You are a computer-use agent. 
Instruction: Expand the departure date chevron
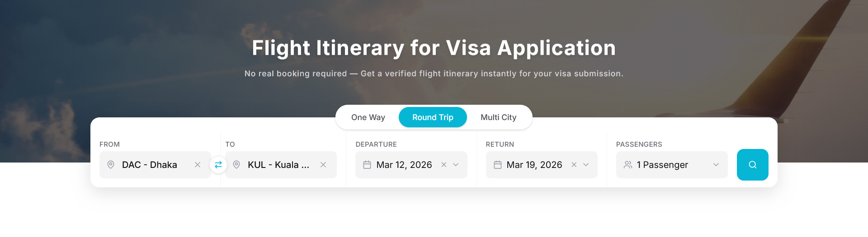pyautogui.click(x=456, y=165)
